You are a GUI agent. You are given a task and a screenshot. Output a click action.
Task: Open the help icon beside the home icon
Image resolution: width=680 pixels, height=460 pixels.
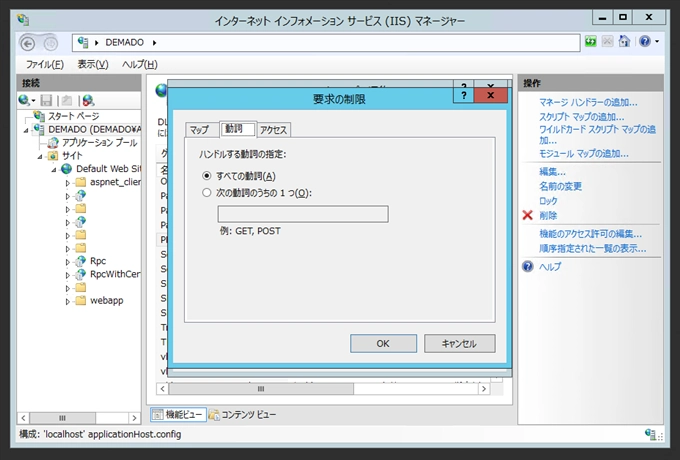point(645,42)
